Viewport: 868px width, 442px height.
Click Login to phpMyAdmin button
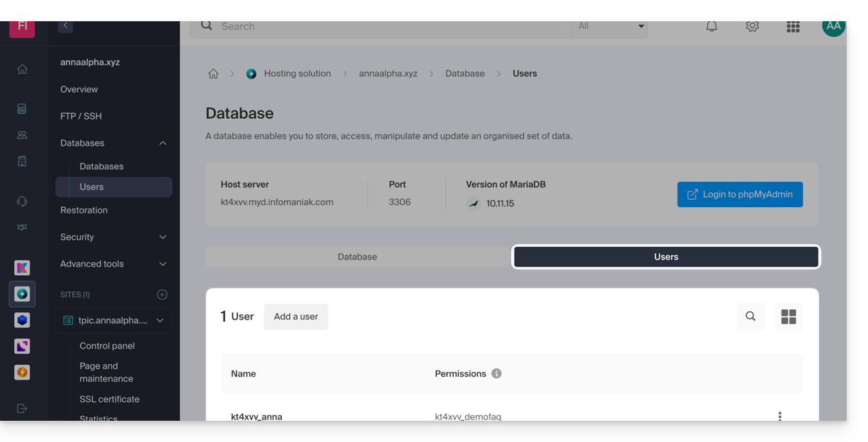pyautogui.click(x=740, y=194)
